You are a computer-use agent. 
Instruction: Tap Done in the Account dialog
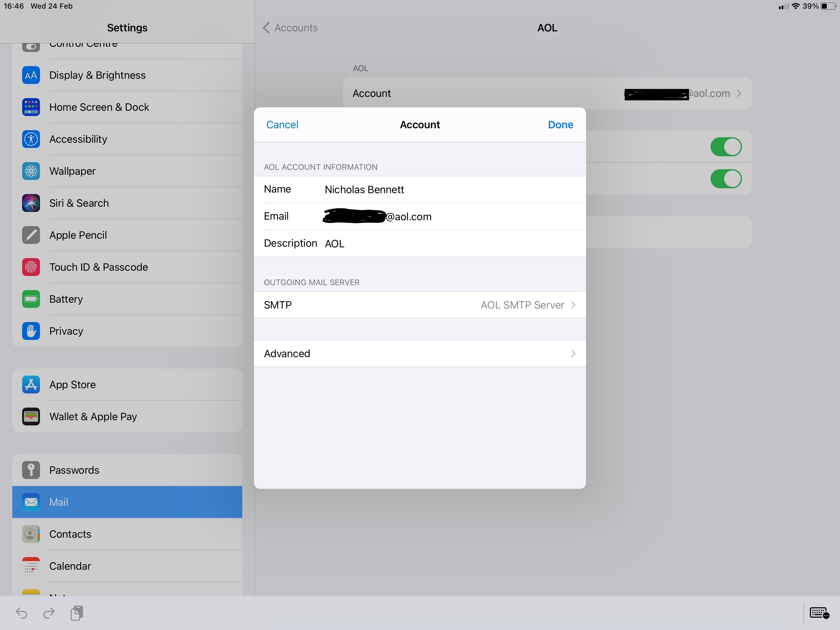point(560,125)
